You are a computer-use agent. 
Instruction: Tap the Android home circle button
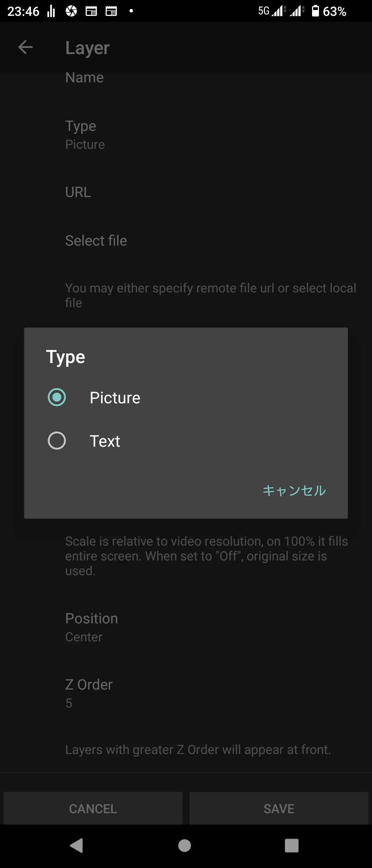pyautogui.click(x=185, y=845)
